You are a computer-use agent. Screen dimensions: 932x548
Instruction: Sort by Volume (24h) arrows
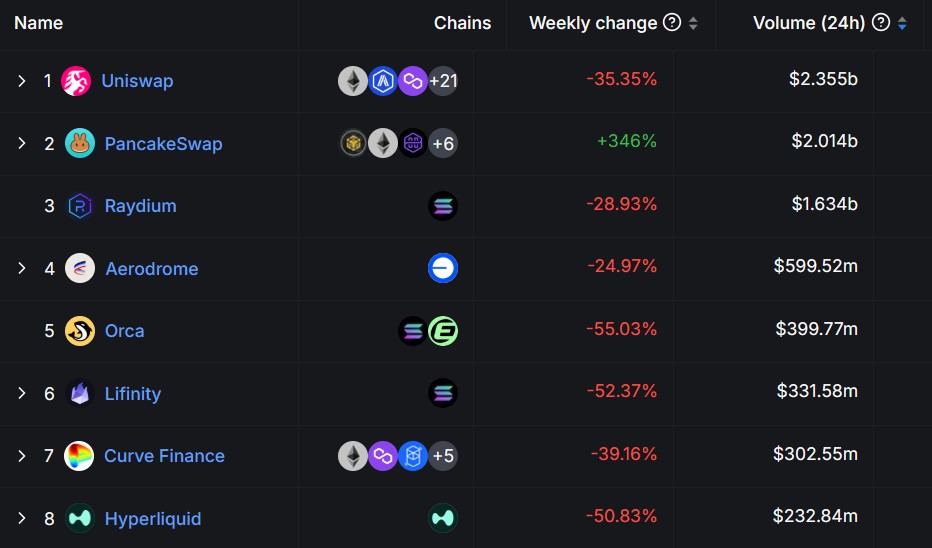(903, 23)
